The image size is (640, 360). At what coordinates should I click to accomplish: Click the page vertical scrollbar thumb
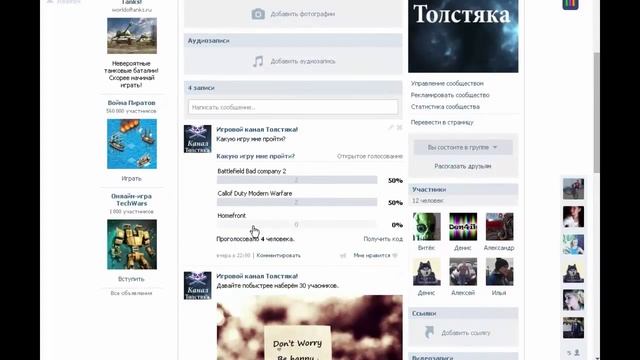pos(597,112)
